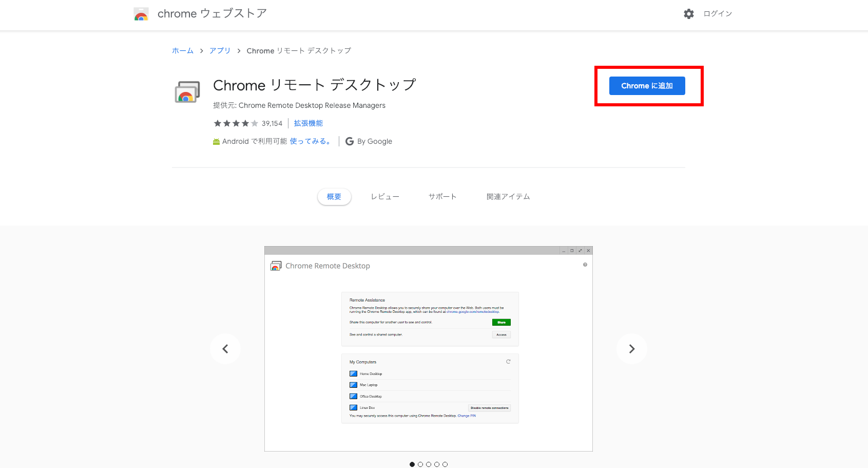
Task: Open the 関連アイテム tab
Action: point(508,197)
